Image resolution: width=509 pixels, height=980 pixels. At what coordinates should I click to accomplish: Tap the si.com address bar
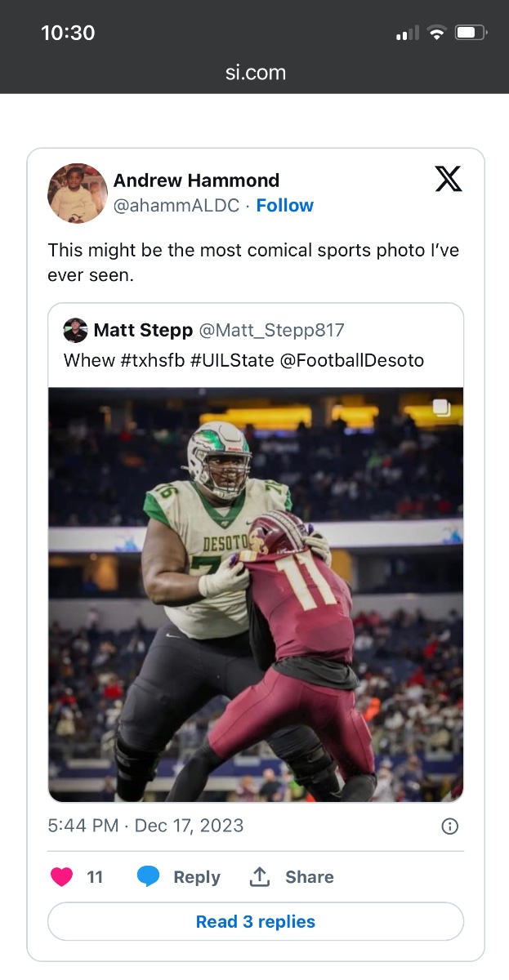click(255, 73)
